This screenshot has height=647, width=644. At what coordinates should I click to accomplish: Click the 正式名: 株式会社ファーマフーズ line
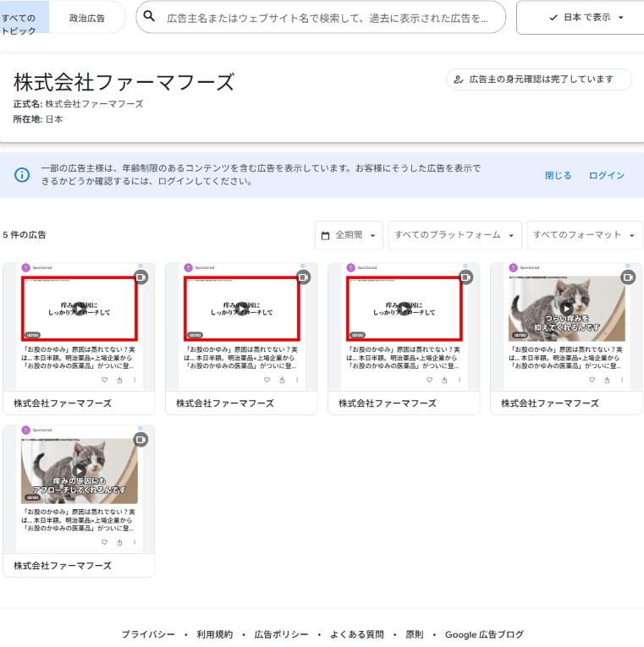click(79, 104)
